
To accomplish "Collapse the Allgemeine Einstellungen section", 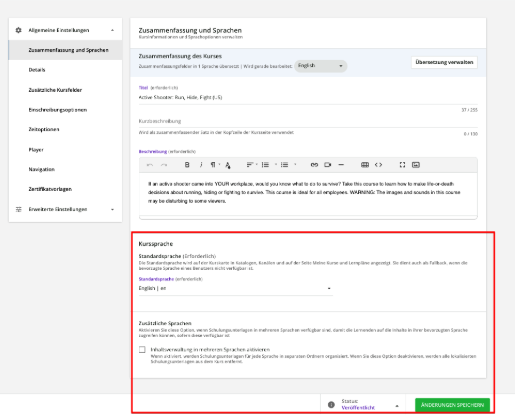I will (x=112, y=30).
